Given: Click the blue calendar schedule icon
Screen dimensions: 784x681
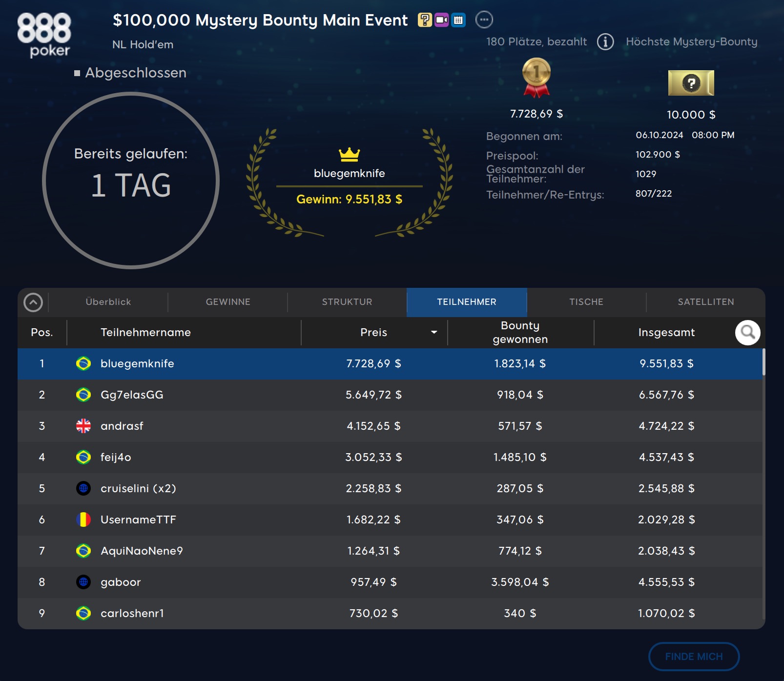Looking at the screenshot, I should point(458,20).
